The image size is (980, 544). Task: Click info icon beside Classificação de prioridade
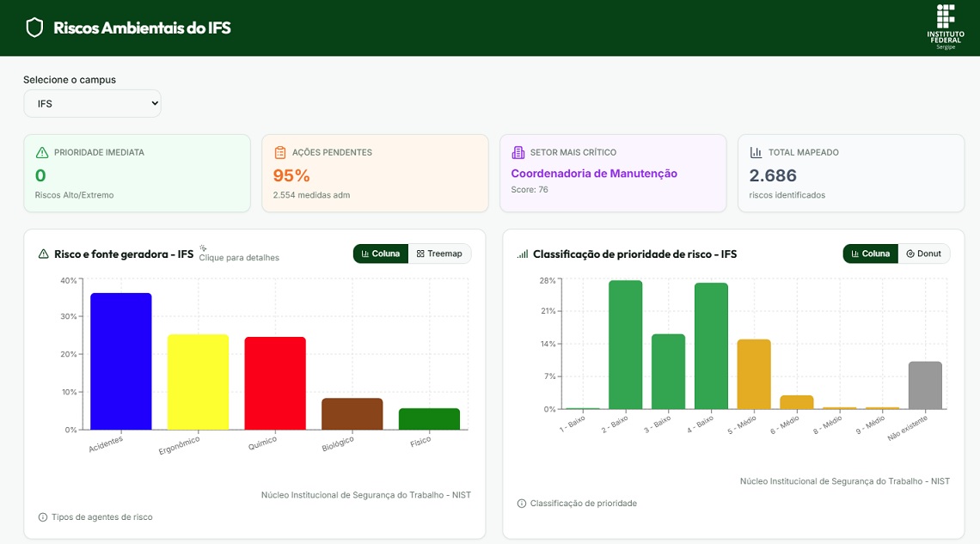pos(522,504)
